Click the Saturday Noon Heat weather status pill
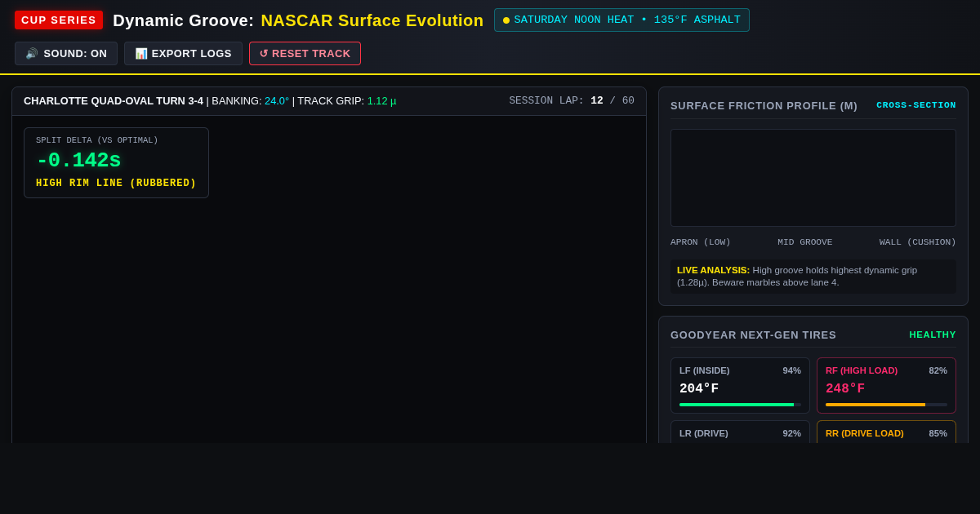The height and width of the screenshot is (514, 980). click(621, 20)
